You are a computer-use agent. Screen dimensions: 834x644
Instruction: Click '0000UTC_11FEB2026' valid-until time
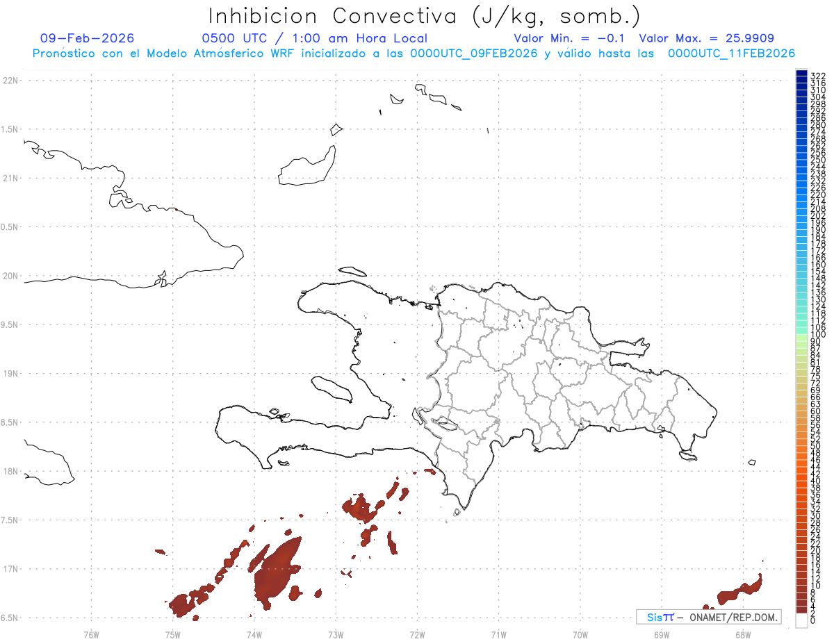731,53
